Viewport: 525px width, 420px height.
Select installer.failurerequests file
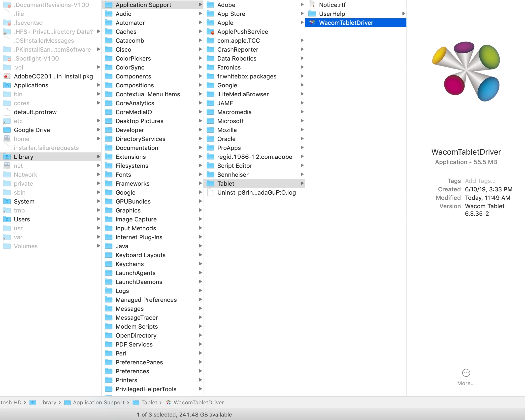51,148
